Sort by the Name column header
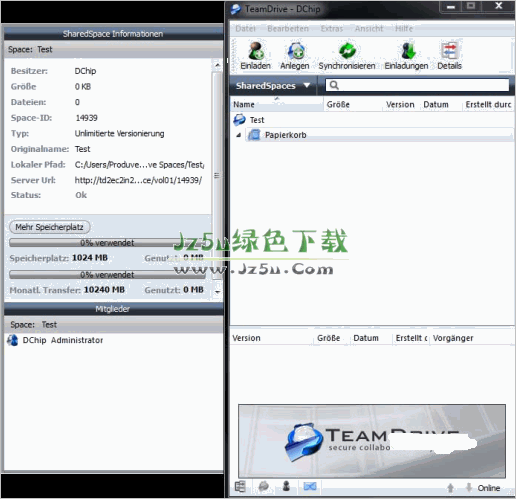Viewport: 516px width, 499px height. tap(276, 104)
